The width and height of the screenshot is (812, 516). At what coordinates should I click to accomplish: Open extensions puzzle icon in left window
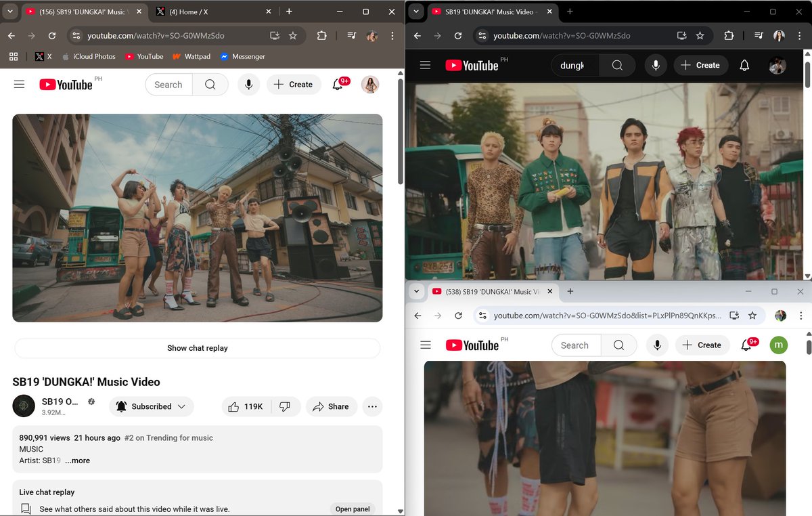point(322,36)
